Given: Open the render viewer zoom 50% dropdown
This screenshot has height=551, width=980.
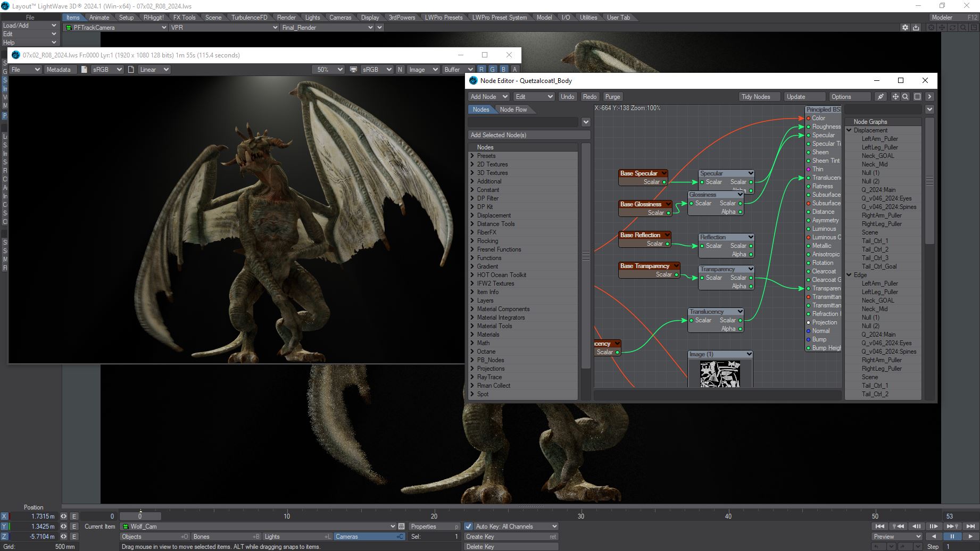Looking at the screenshot, I should coord(328,70).
